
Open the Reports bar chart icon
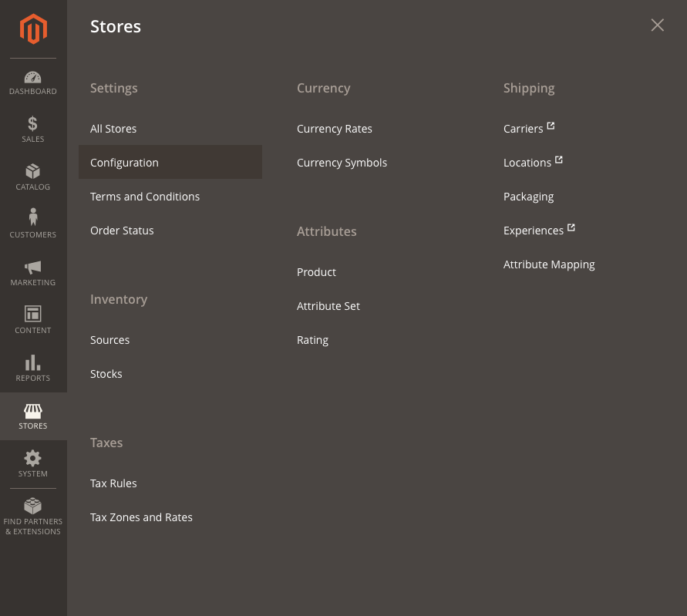(x=33, y=362)
